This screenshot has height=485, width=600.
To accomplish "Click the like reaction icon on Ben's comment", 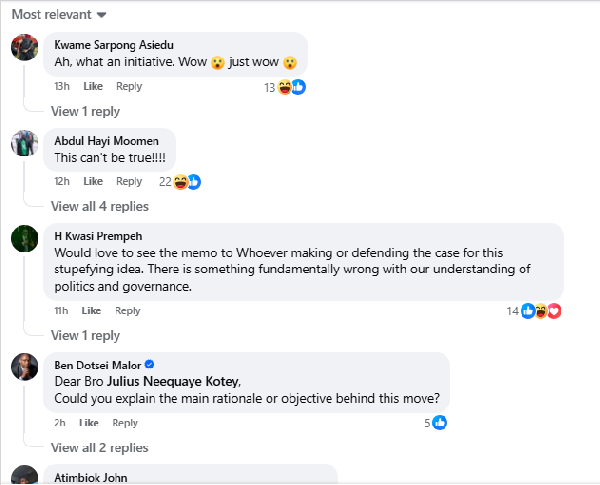I will tap(439, 423).
